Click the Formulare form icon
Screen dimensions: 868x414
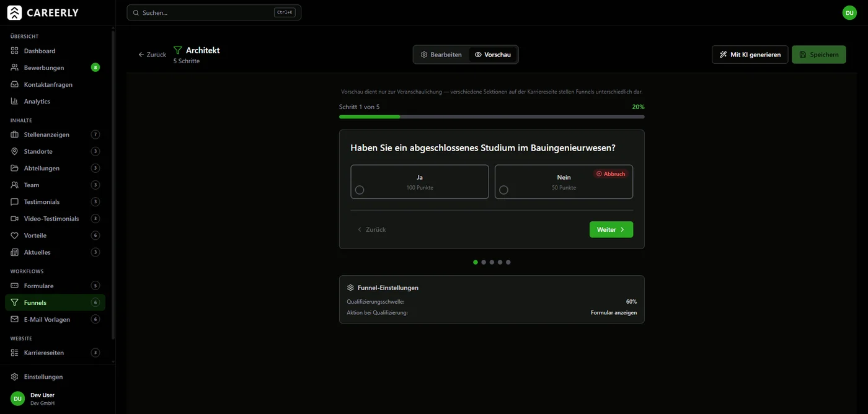[x=14, y=286]
